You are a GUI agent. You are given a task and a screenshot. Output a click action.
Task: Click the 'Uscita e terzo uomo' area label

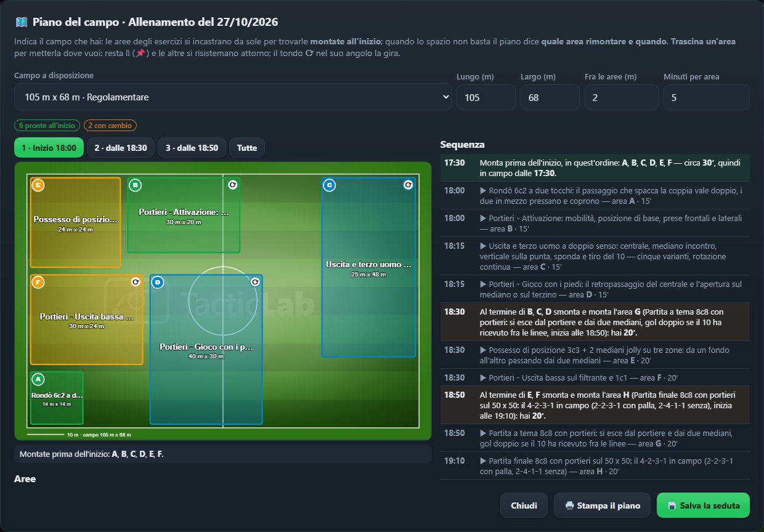pos(368,265)
